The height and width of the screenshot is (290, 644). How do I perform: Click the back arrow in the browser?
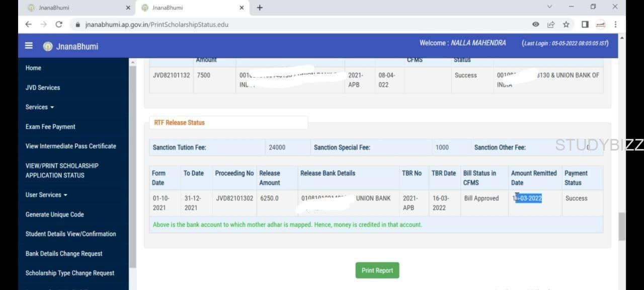point(28,24)
